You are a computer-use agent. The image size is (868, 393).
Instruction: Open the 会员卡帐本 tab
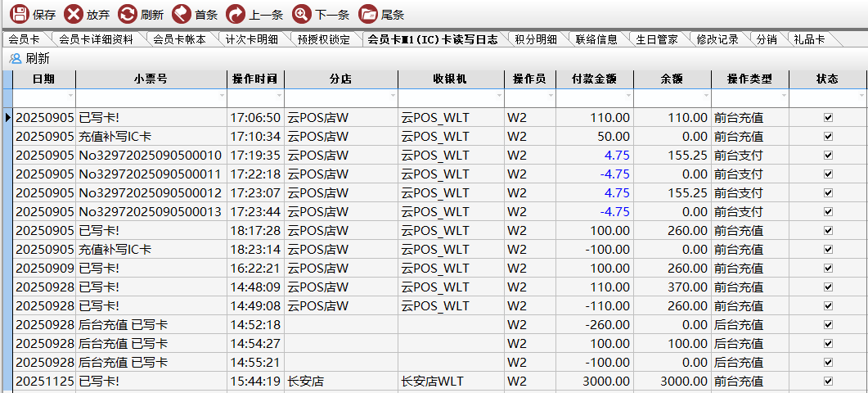[x=179, y=39]
